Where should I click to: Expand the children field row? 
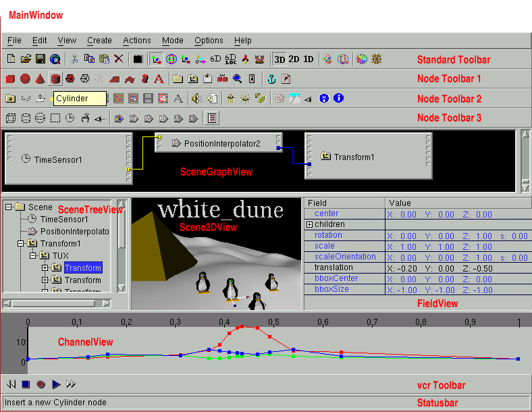[x=309, y=224]
